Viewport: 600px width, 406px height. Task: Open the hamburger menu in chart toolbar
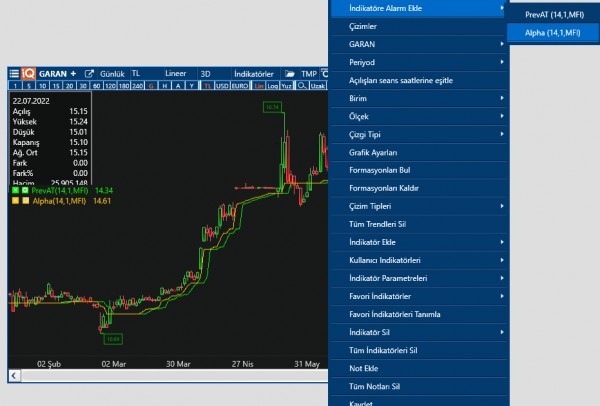tap(14, 73)
